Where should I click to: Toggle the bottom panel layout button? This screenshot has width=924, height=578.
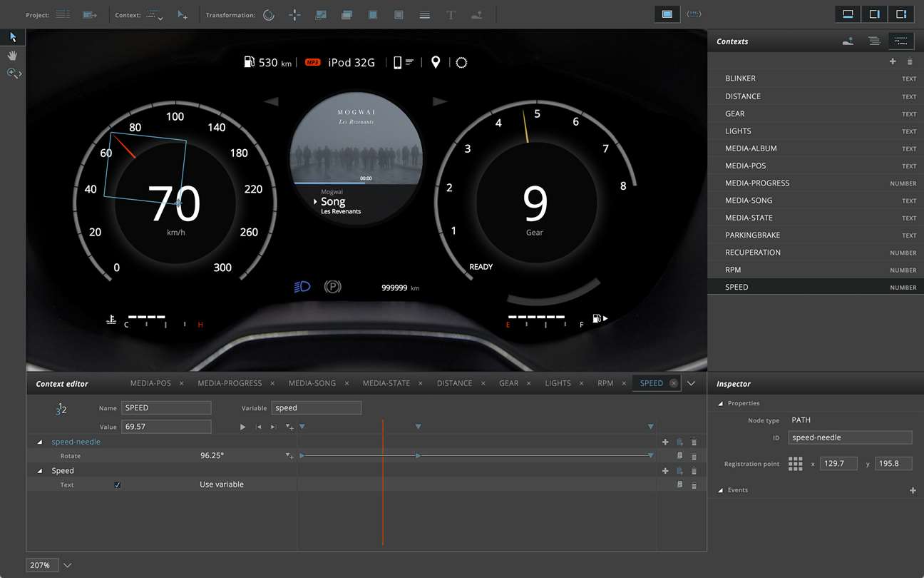click(x=848, y=14)
